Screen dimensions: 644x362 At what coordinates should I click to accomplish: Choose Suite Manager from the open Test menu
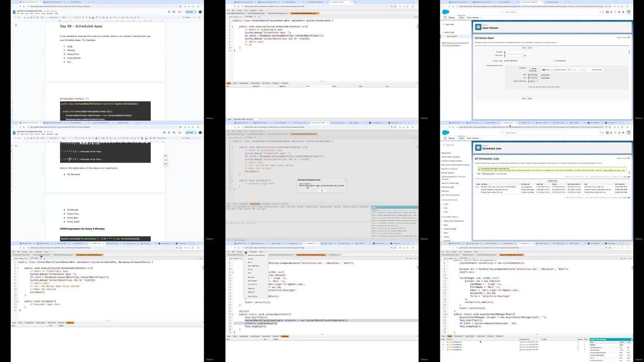coord(252,281)
